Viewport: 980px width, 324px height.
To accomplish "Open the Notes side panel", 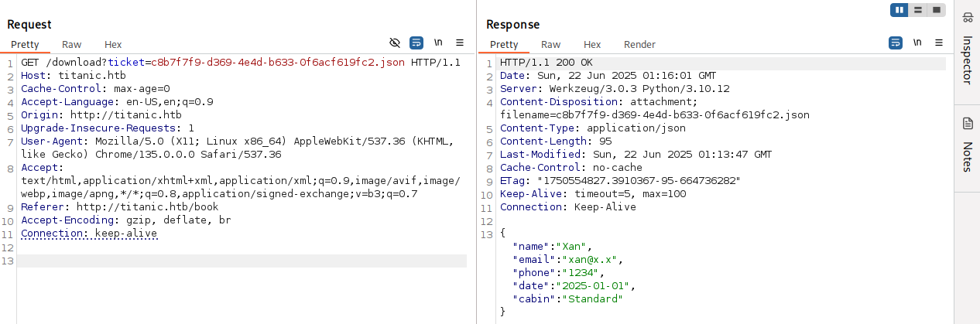I will (968, 147).
